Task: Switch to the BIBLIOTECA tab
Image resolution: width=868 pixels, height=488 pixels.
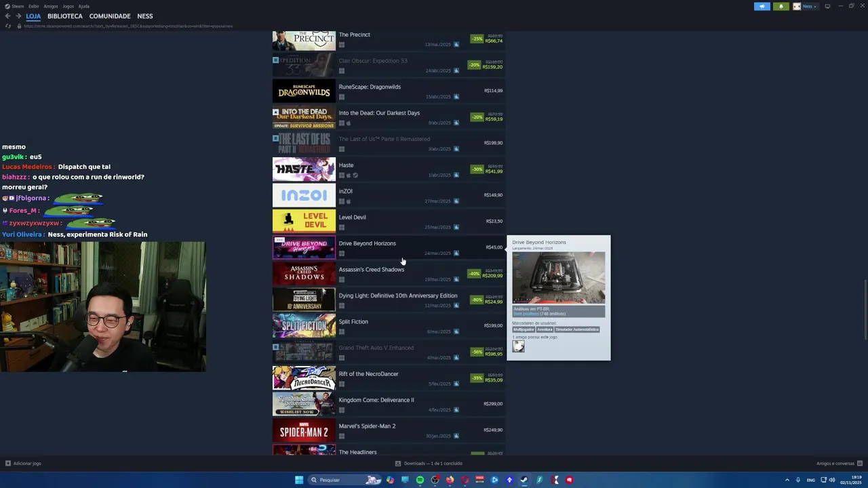Action: [x=65, y=16]
